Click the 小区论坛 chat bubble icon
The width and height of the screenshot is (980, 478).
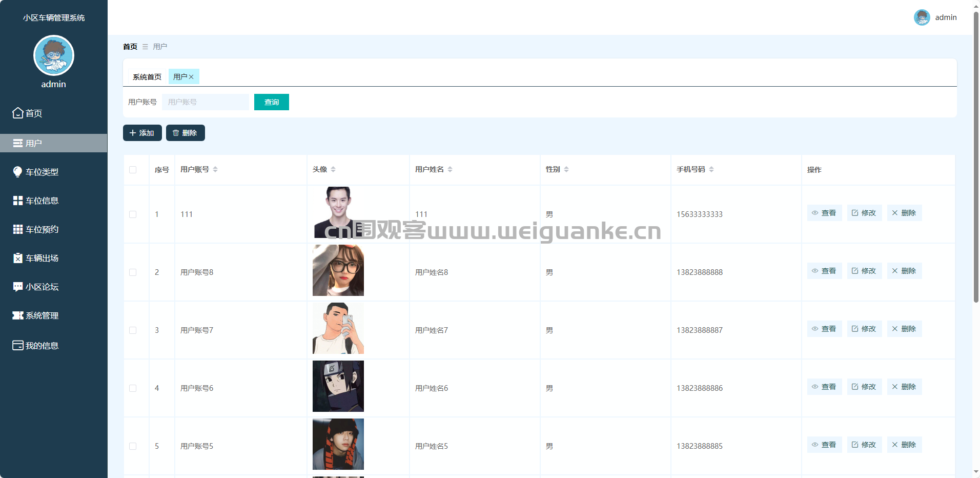tap(18, 287)
